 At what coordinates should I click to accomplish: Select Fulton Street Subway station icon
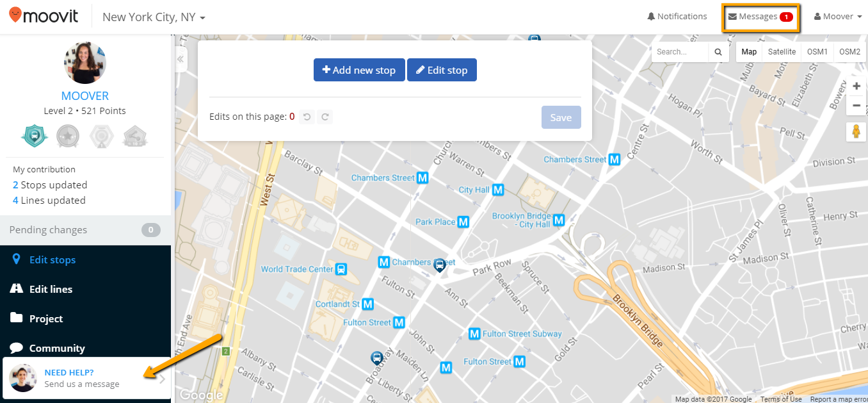click(474, 334)
